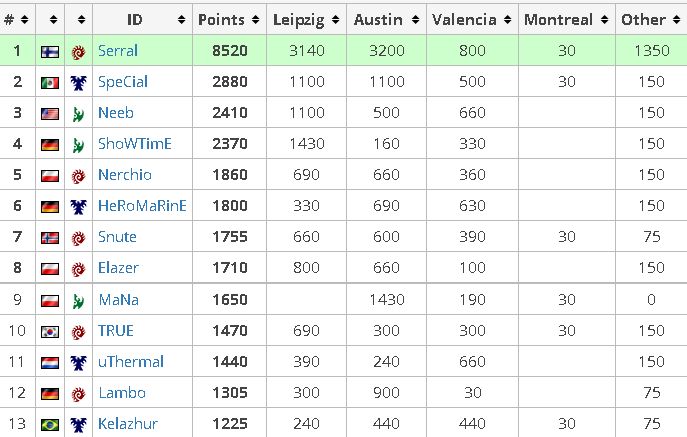The height and width of the screenshot is (437, 687).
Task: Sort table by Leipzig column arrows
Action: pos(335,20)
